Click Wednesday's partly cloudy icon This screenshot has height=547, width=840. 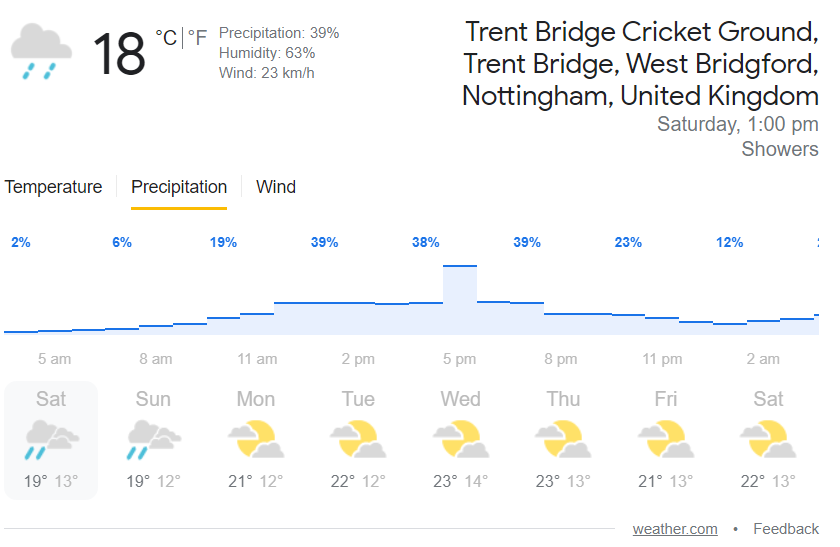pos(461,440)
